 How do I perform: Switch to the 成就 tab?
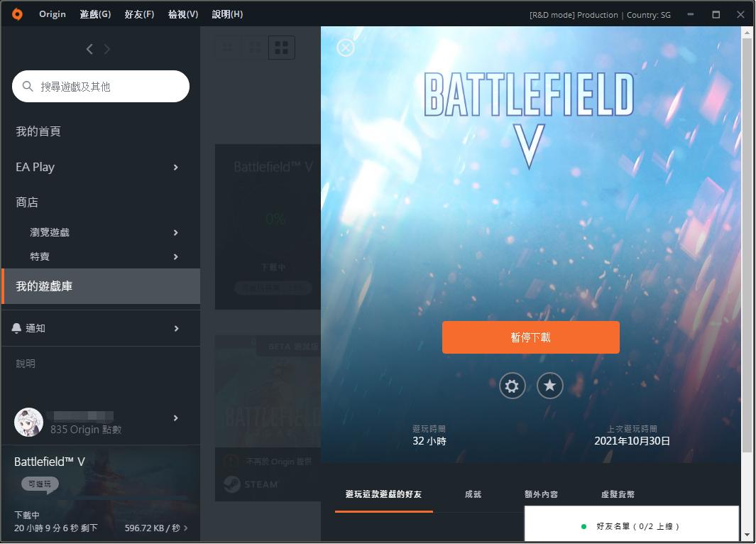(473, 494)
